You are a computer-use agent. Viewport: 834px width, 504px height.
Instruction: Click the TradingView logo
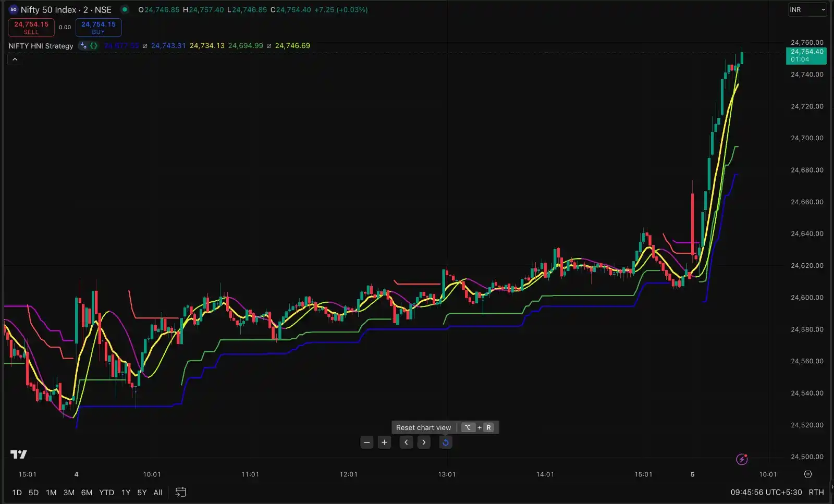pos(18,454)
